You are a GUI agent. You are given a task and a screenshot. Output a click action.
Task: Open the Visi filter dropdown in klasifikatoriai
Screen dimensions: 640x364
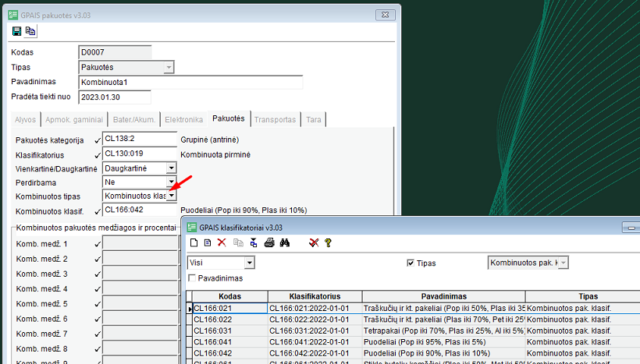point(250,263)
